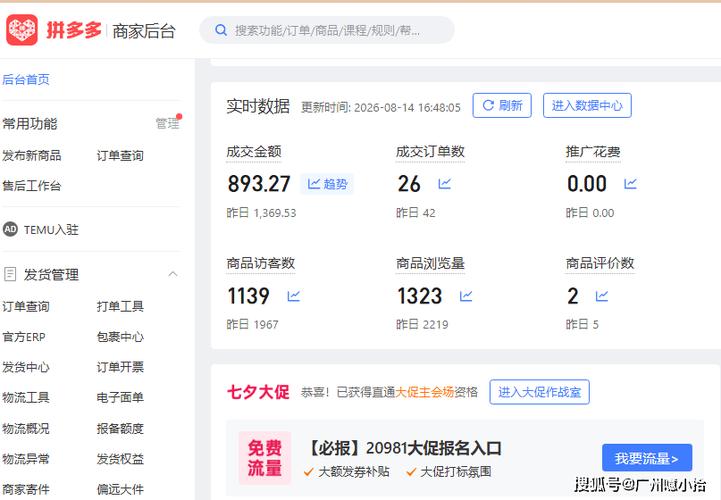Open 偏远大件

point(120,489)
